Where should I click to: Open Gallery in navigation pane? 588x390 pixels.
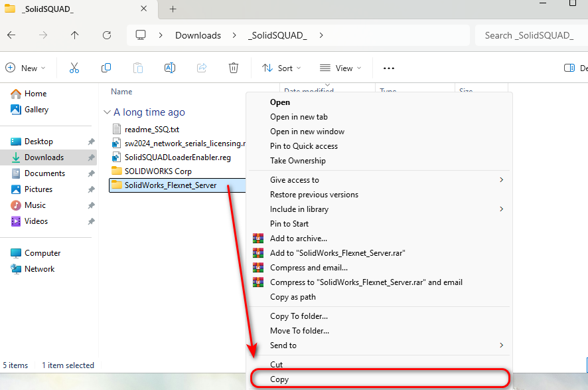37,110
